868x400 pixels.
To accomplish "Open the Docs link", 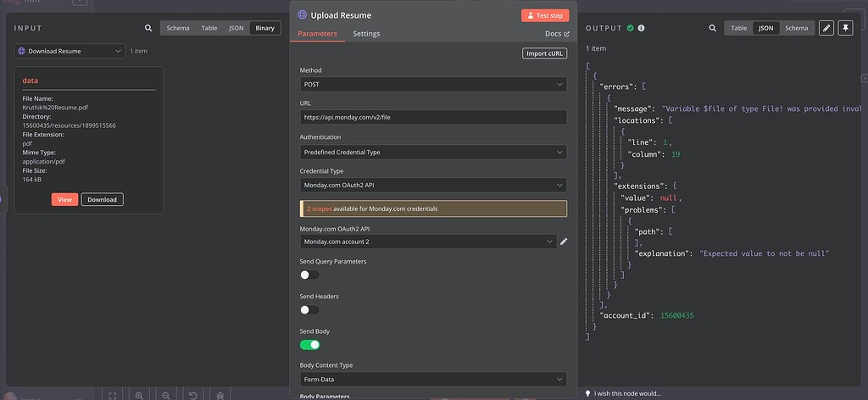I will point(557,34).
